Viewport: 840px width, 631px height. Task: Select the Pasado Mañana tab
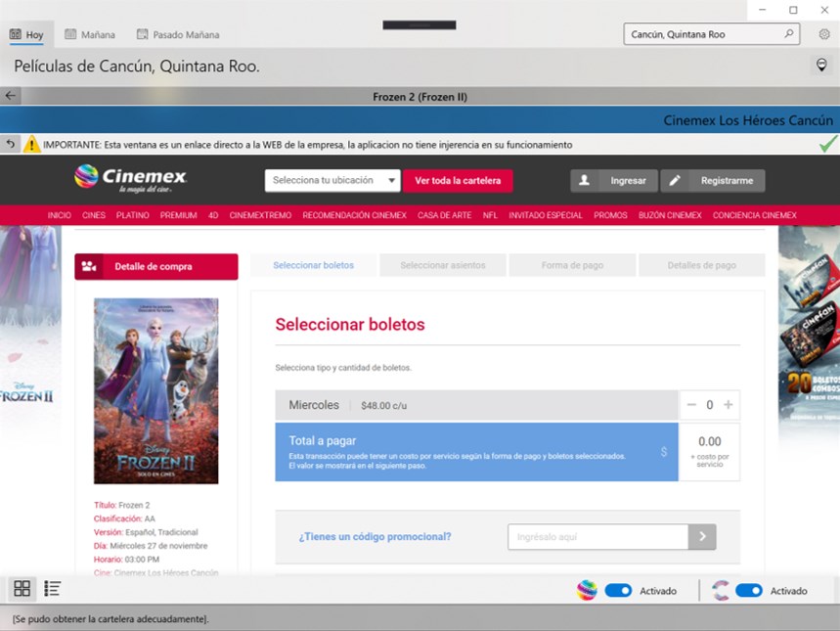click(x=178, y=34)
